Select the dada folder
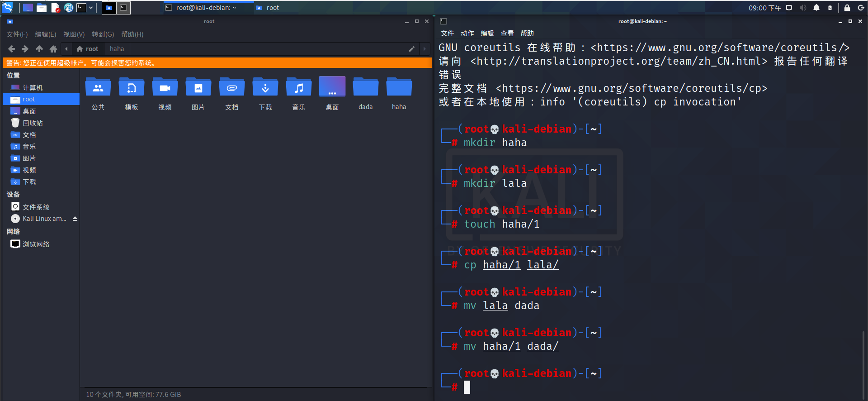This screenshot has height=401, width=868. point(366,94)
